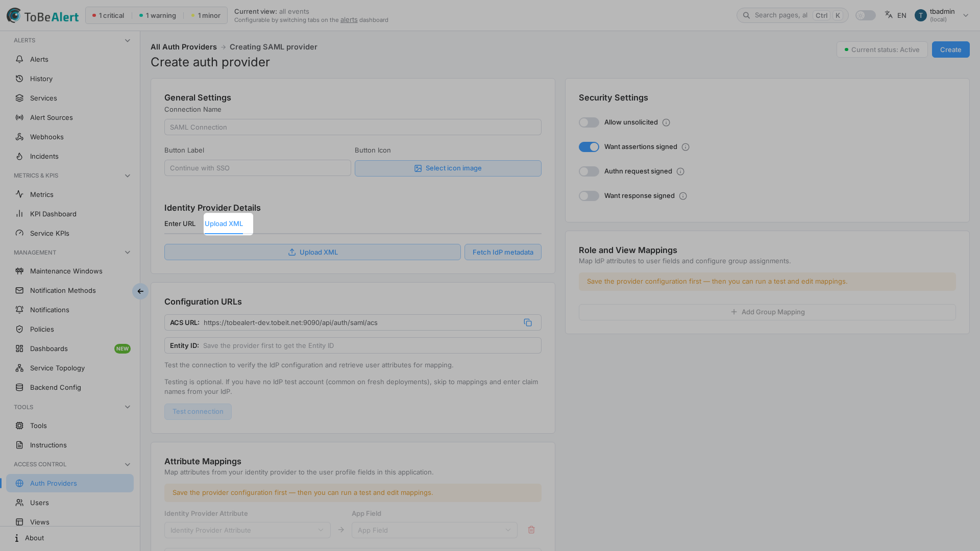Click Add Group Mapping button
The width and height of the screenshot is (980, 551).
pyautogui.click(x=767, y=312)
